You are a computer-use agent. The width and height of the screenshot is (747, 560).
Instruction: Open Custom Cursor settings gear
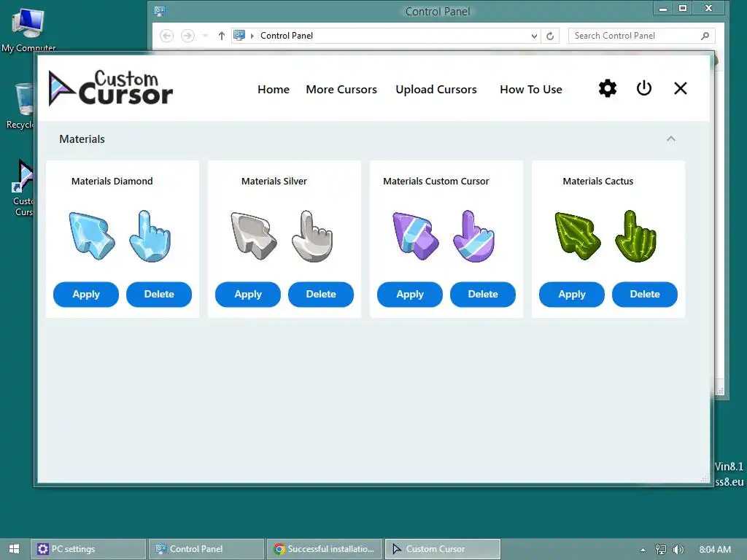[x=608, y=88]
